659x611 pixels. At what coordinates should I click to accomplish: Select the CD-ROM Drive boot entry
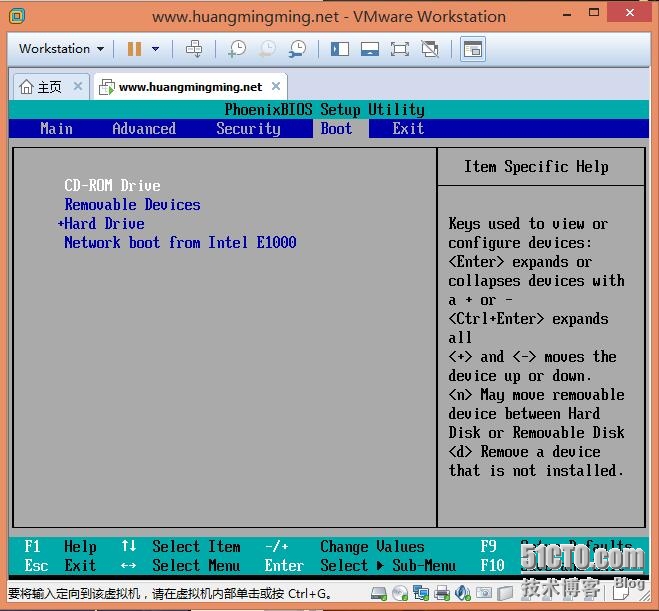(112, 185)
